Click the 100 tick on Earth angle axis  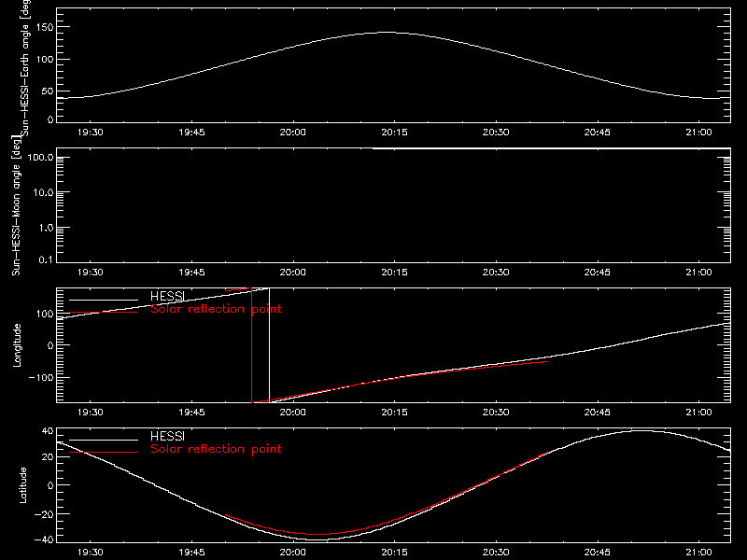point(44,59)
